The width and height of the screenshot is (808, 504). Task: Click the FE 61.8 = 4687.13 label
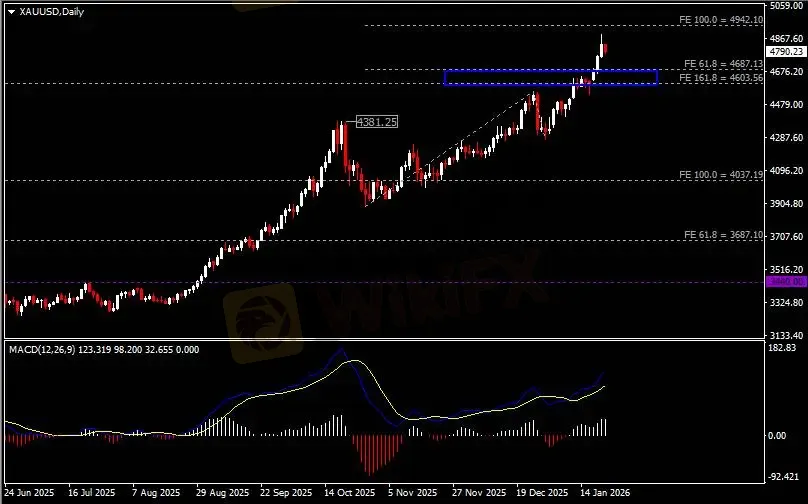tap(723, 64)
